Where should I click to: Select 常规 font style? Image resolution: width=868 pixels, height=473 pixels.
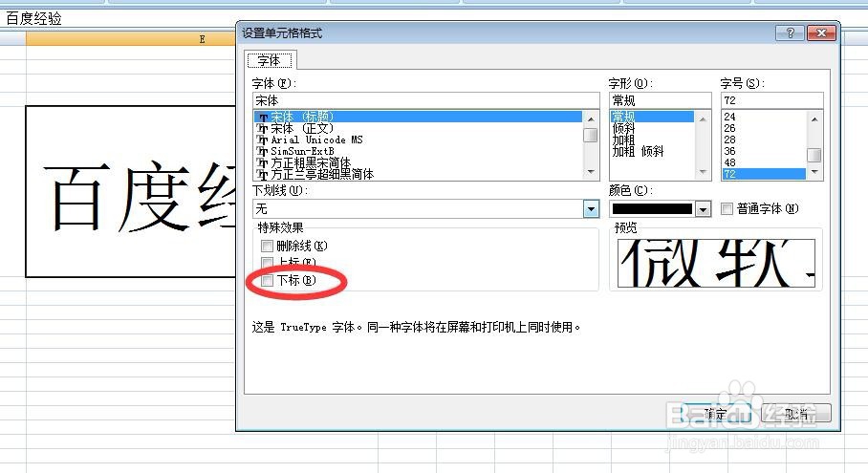click(652, 117)
